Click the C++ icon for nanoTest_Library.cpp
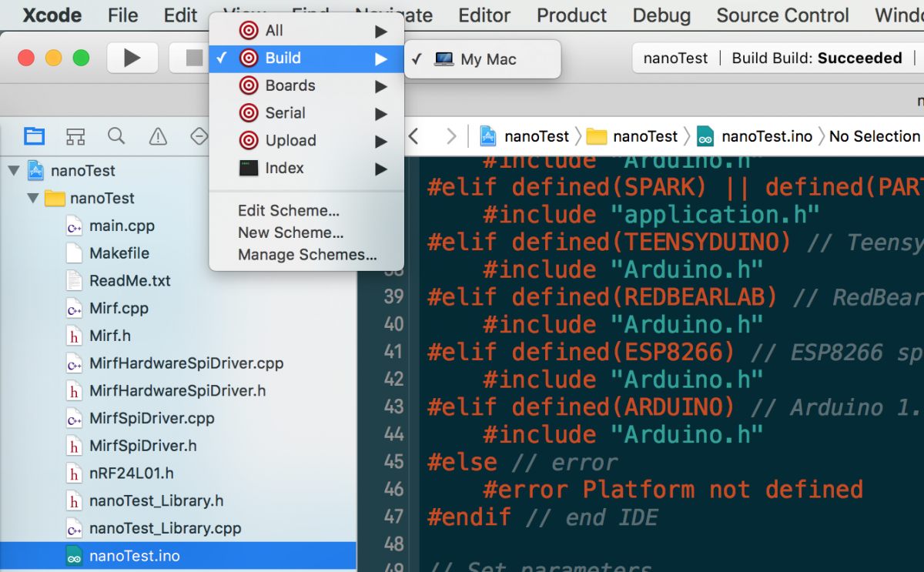Viewport: 924px width, 572px height. click(x=75, y=528)
